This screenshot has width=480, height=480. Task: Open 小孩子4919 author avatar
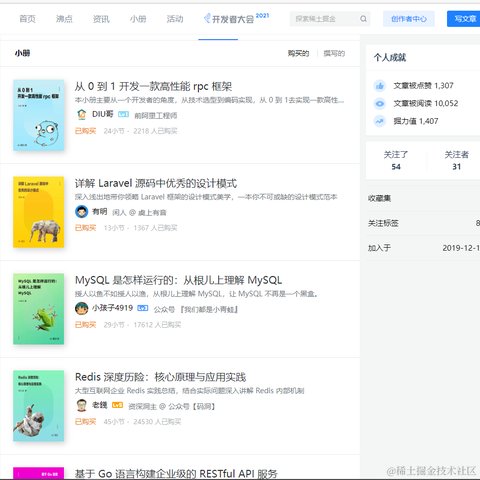pyautogui.click(x=81, y=308)
